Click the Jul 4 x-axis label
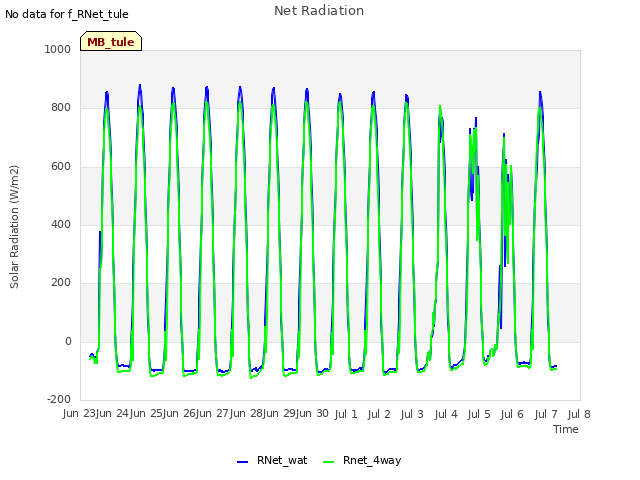 pyautogui.click(x=446, y=414)
